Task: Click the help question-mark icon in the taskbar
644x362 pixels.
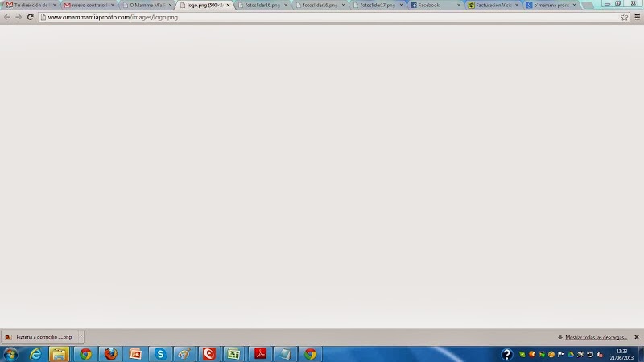Action: 507,354
